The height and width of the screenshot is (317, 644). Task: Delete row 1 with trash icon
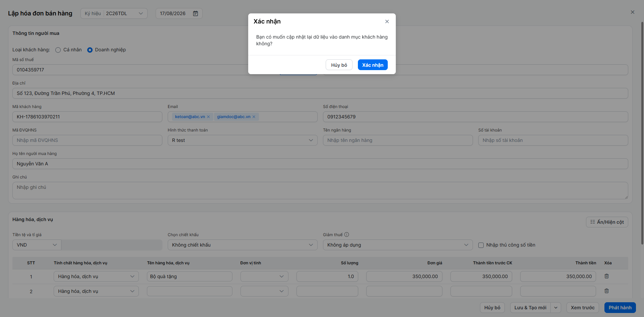[607, 276]
